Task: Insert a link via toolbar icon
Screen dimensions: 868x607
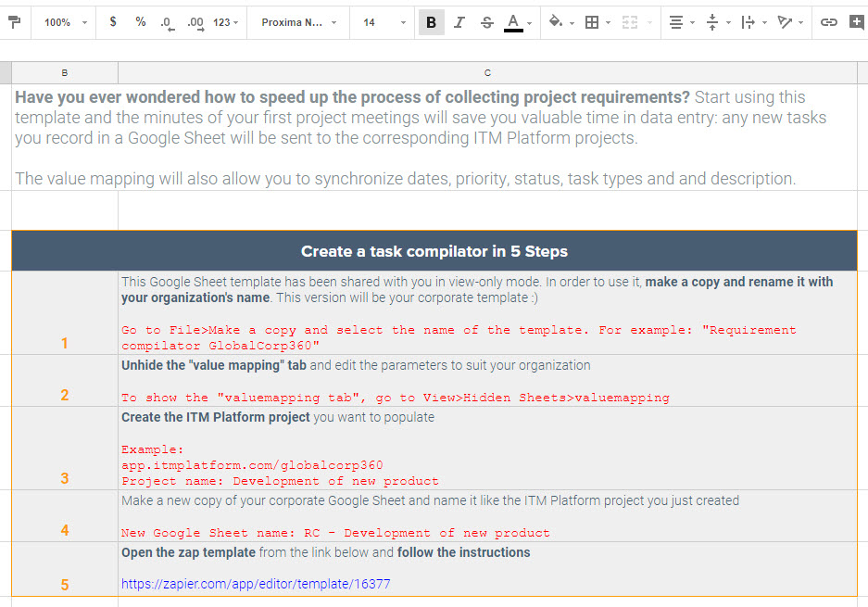Action: (x=829, y=22)
